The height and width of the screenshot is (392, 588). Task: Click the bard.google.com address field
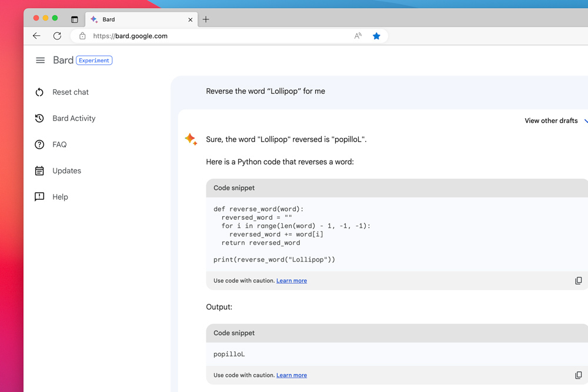(229, 36)
